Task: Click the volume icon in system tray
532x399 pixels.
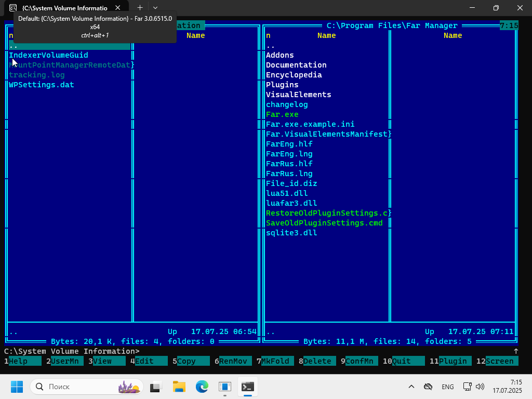Action: [480, 387]
